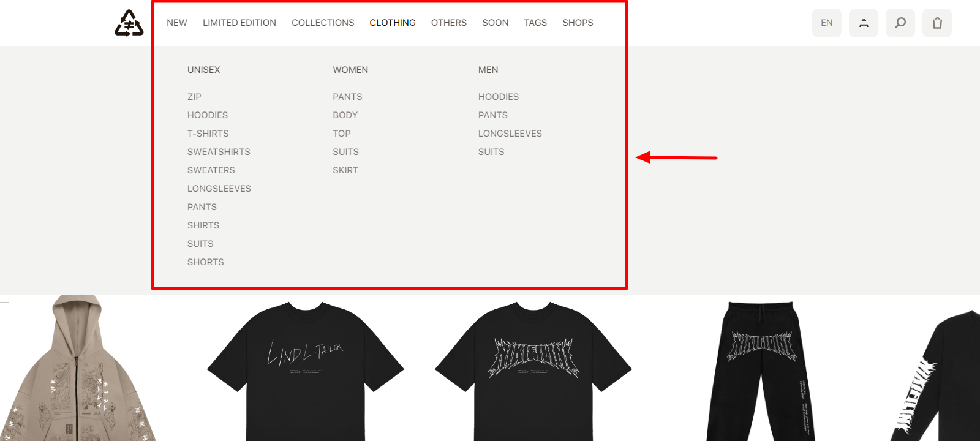Open the user account icon
Viewport: 980px width, 441px height.
(864, 23)
